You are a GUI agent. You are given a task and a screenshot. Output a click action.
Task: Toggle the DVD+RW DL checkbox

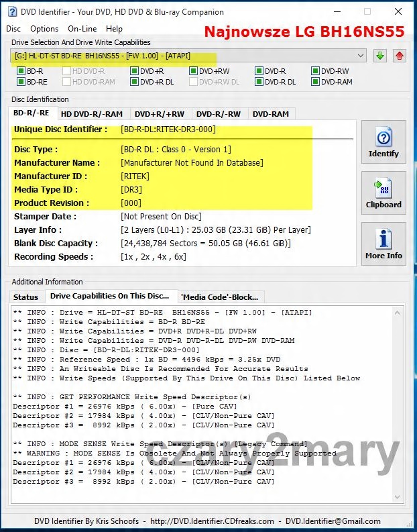tap(193, 82)
